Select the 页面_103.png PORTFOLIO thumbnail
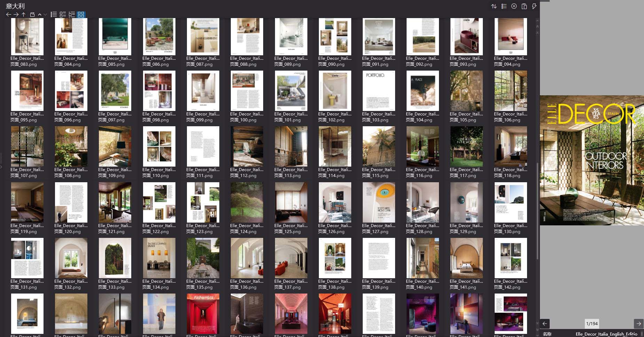This screenshot has width=644, height=337. point(378,91)
